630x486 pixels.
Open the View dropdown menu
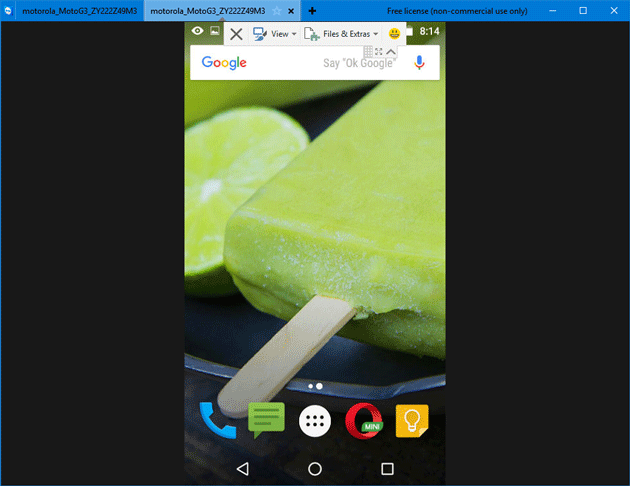tap(275, 34)
